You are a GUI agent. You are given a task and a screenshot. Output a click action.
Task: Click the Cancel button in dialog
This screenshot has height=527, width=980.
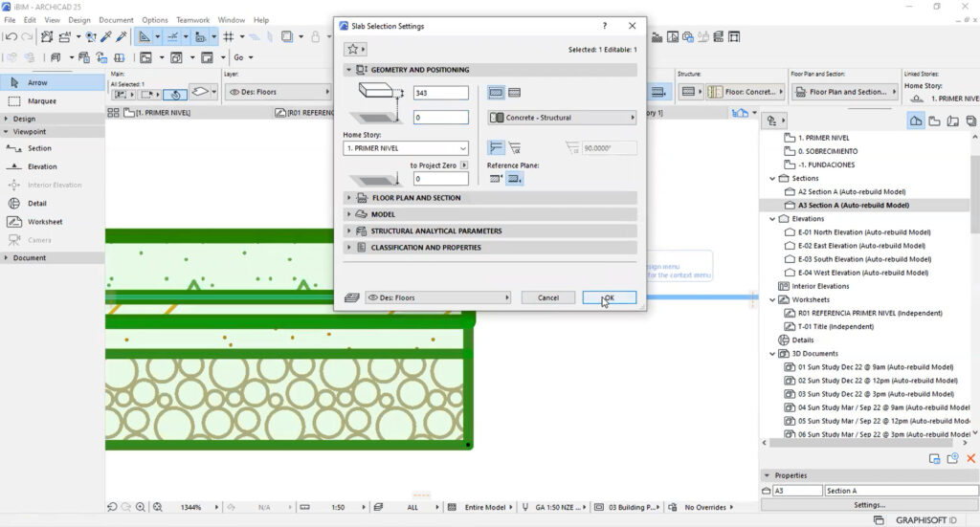[547, 297]
